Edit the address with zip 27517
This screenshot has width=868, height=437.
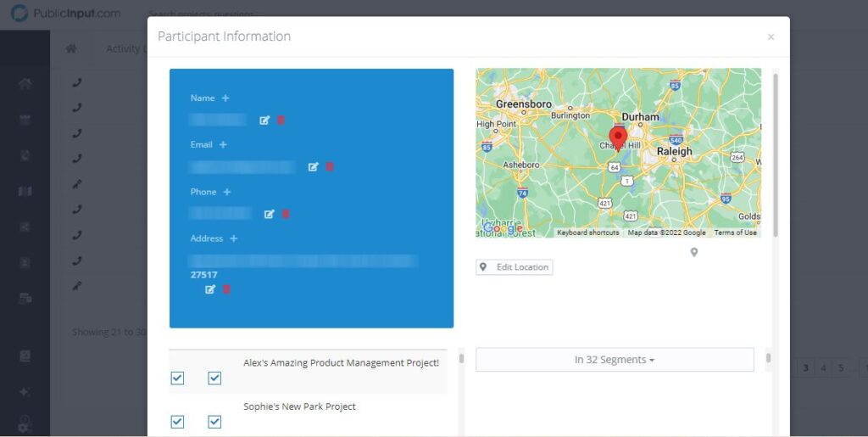click(210, 289)
